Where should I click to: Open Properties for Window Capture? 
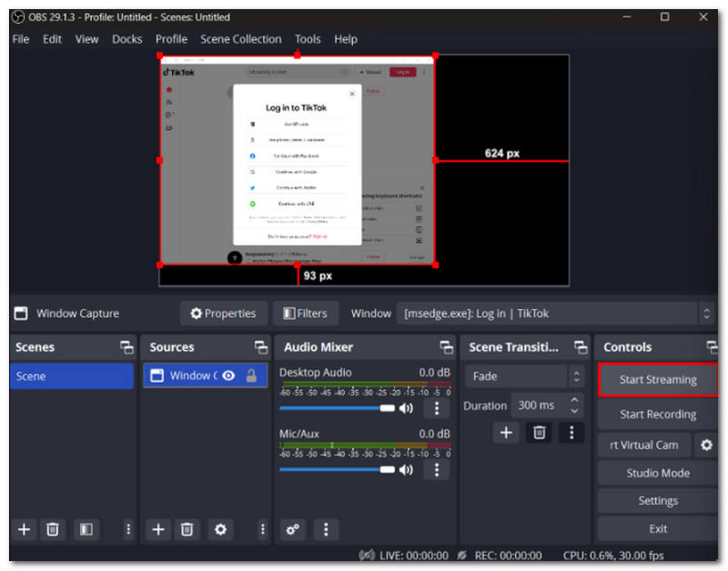pos(224,314)
